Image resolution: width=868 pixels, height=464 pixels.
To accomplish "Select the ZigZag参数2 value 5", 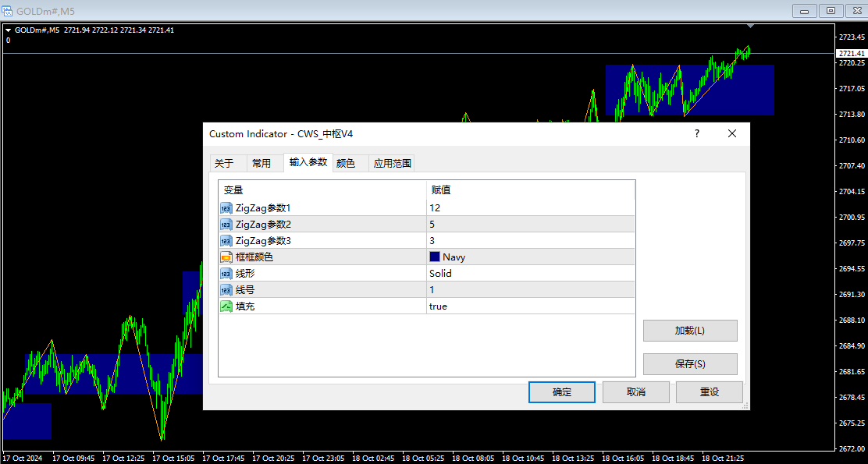I will click(x=530, y=225).
